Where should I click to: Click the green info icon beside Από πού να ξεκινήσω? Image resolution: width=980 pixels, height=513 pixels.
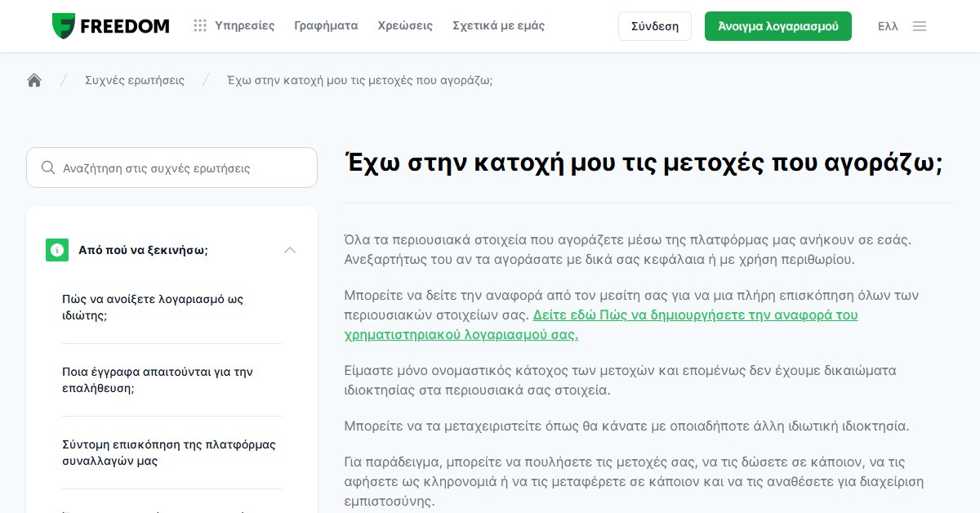coord(57,250)
